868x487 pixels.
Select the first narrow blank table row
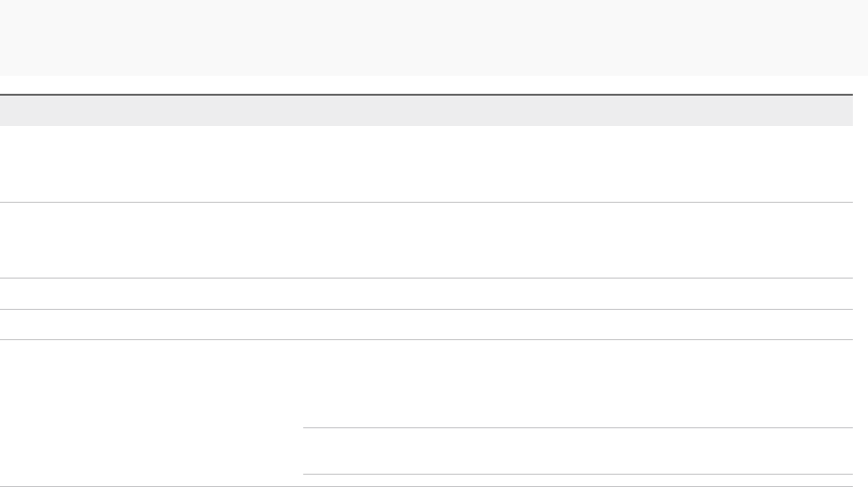coord(426,294)
